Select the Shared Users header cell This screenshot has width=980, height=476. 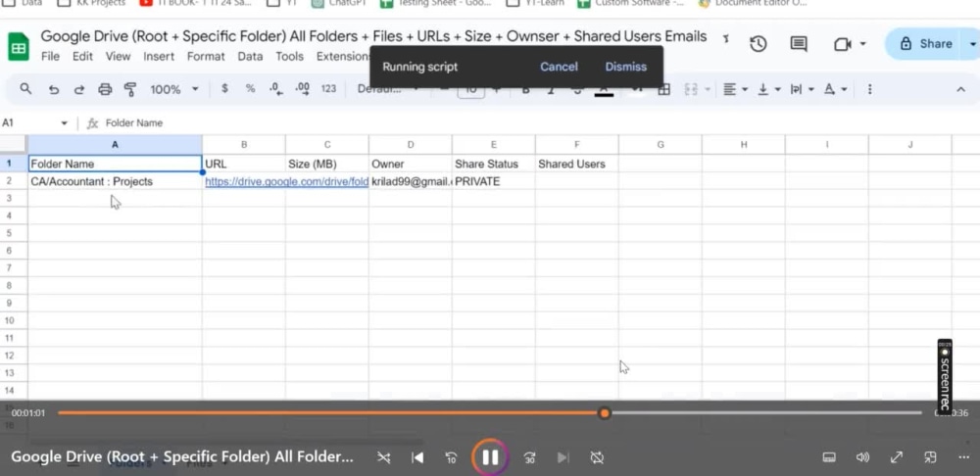577,164
